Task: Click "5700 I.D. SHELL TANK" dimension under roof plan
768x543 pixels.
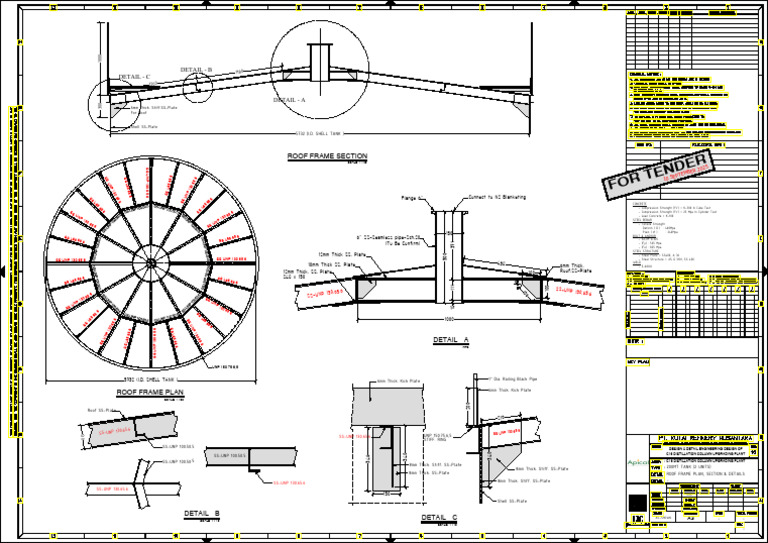Action: click(x=149, y=379)
